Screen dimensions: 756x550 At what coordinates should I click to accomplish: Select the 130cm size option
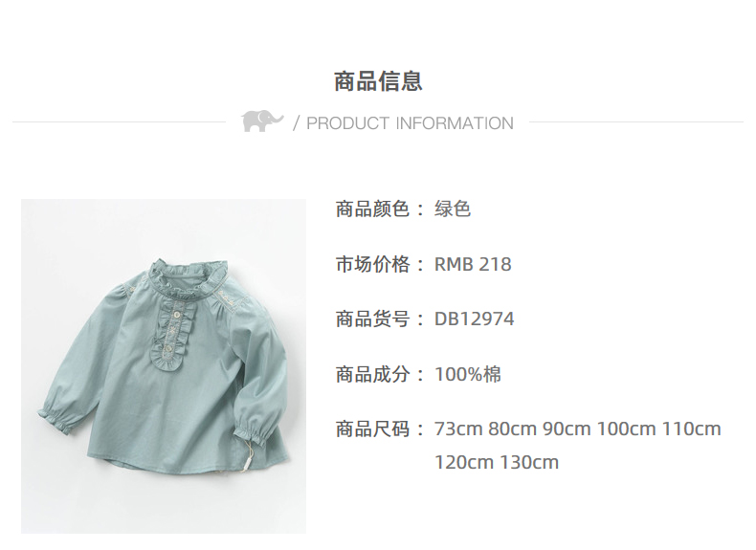[529, 462]
